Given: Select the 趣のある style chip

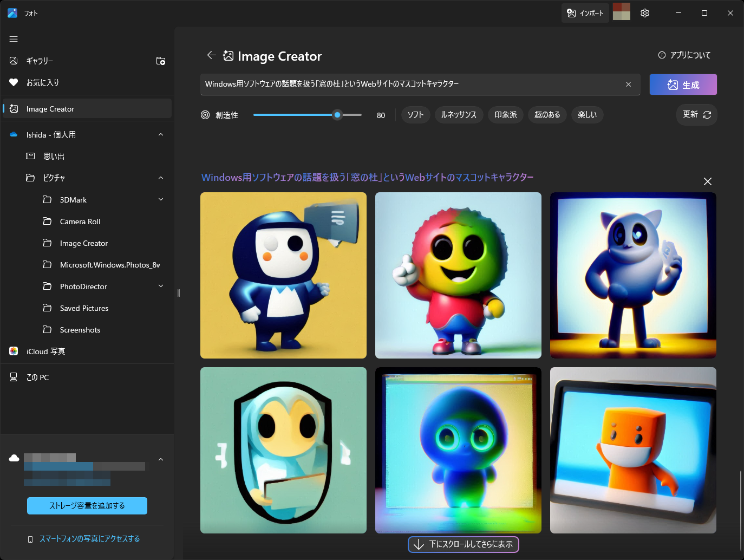Looking at the screenshot, I should point(547,115).
